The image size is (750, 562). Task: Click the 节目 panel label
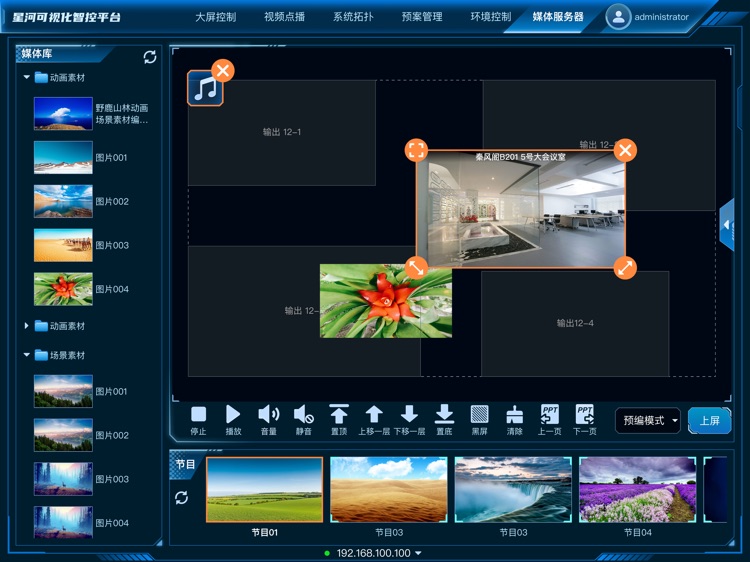pyautogui.click(x=185, y=464)
